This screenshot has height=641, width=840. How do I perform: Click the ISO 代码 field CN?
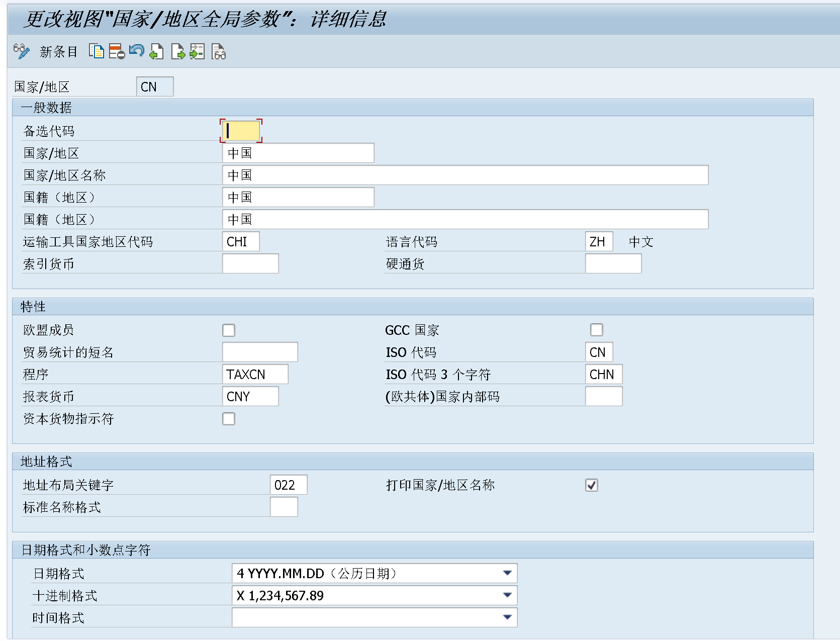coord(599,352)
